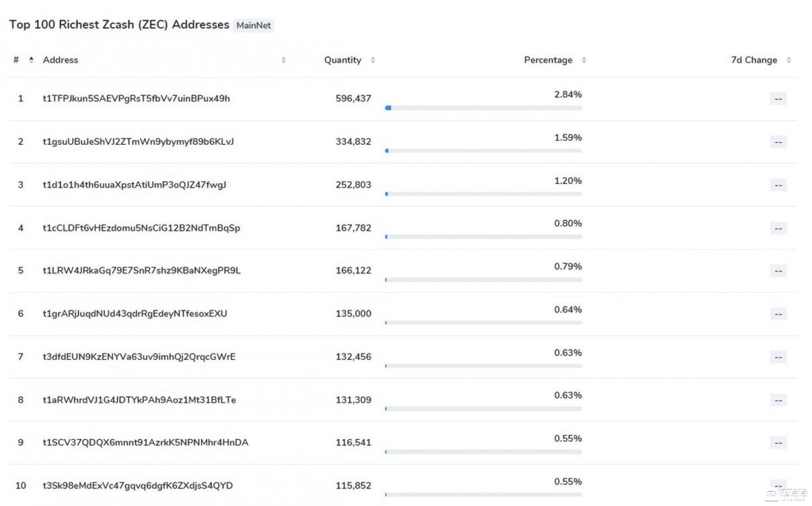Open address t3dfdEUN9KzENYVa63uv9imhQj2QrqcGWrE

coord(139,357)
